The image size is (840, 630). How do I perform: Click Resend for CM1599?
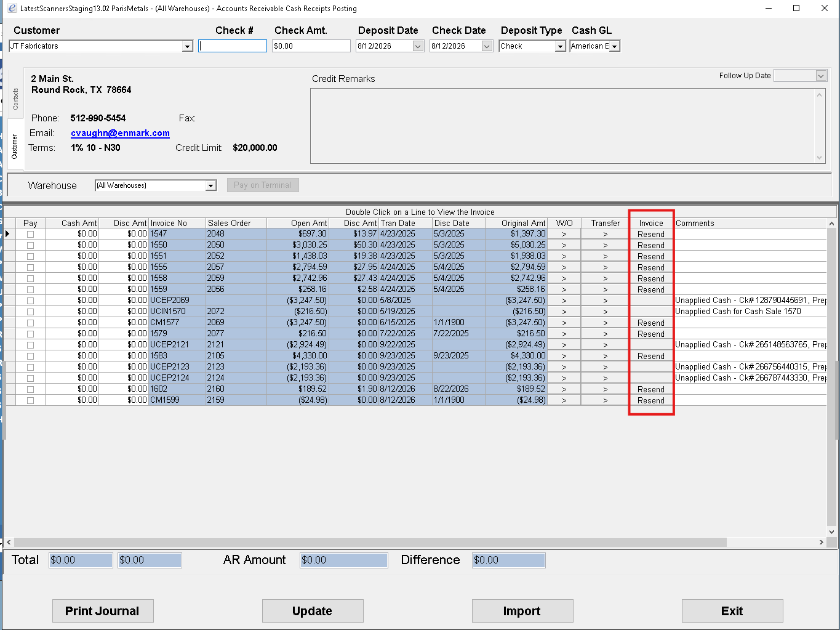[651, 400]
